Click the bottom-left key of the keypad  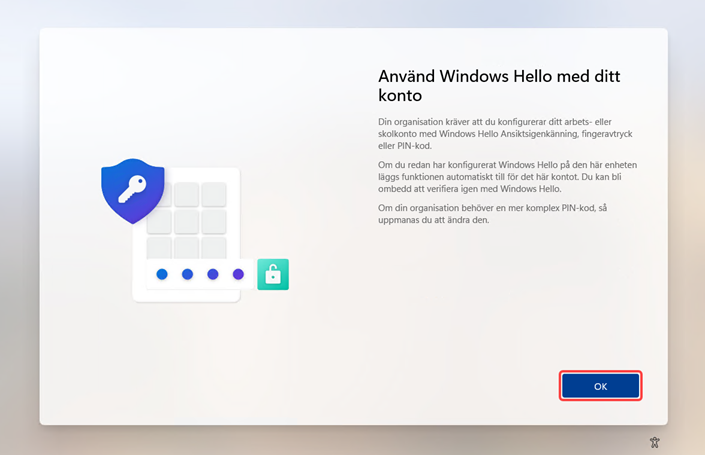[160, 246]
